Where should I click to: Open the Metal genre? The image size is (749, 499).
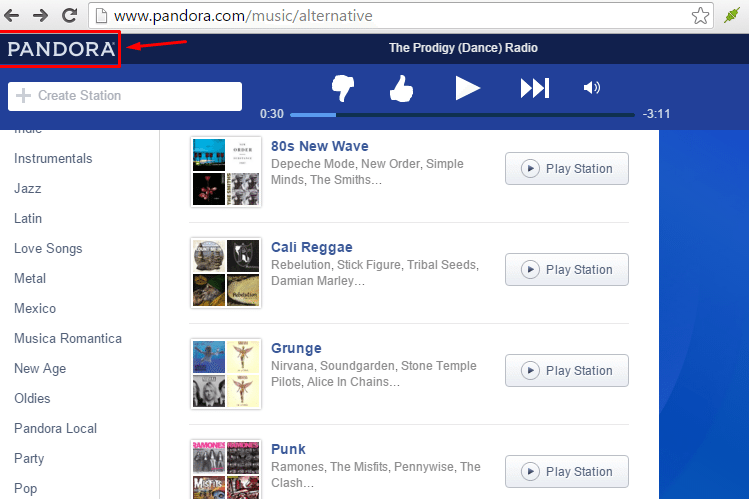tap(30, 278)
